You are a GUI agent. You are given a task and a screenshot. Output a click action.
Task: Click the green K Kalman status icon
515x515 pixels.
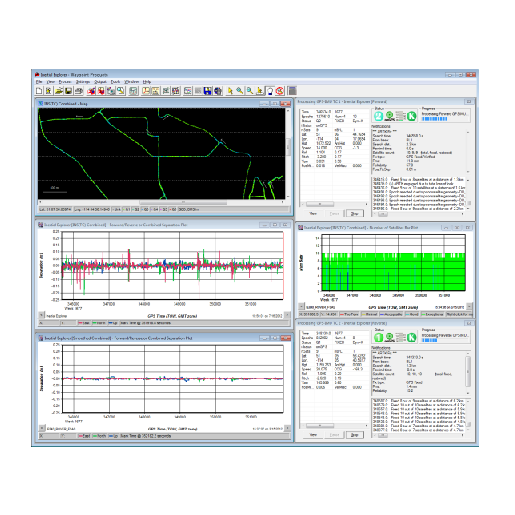(x=412, y=116)
